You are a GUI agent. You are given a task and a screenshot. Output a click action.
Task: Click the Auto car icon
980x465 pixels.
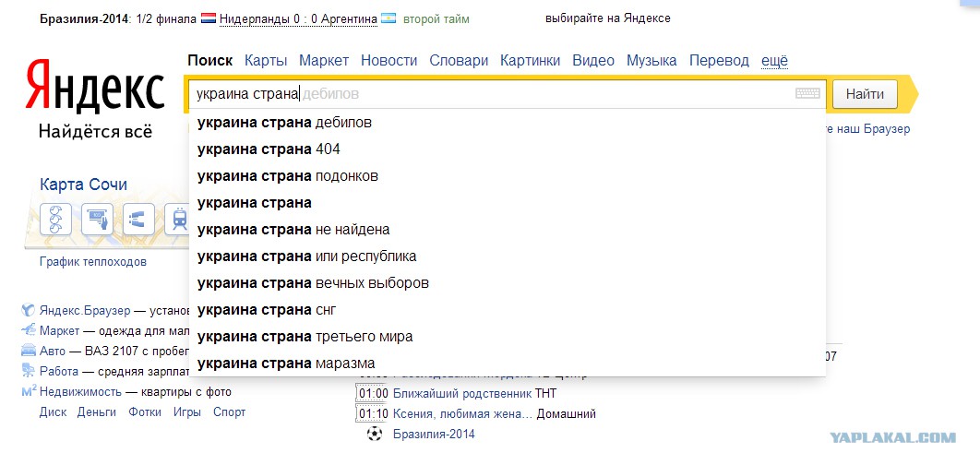click(x=28, y=351)
